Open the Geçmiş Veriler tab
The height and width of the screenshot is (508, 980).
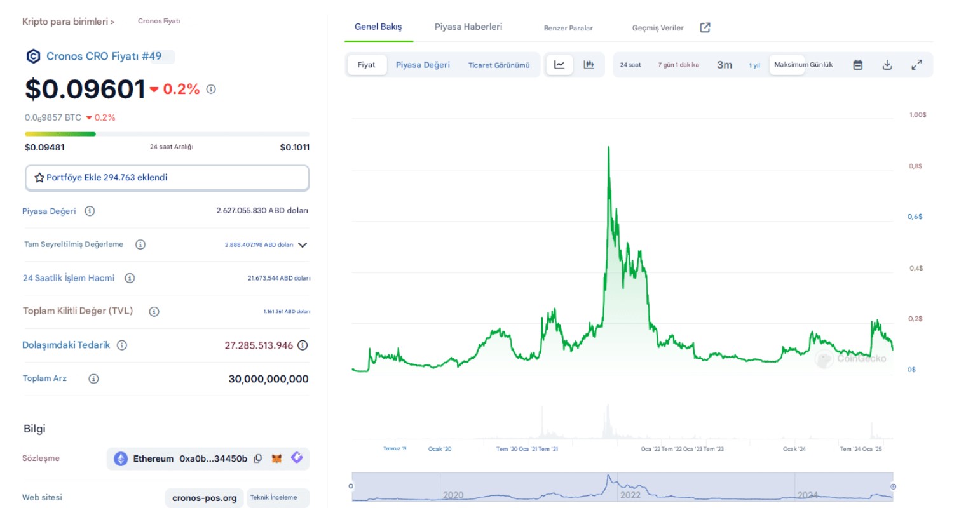(658, 28)
